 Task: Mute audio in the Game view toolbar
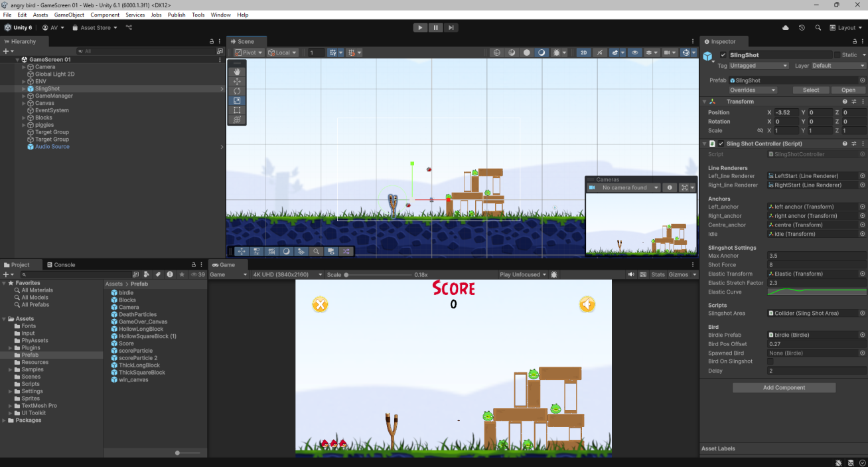[x=632, y=274]
